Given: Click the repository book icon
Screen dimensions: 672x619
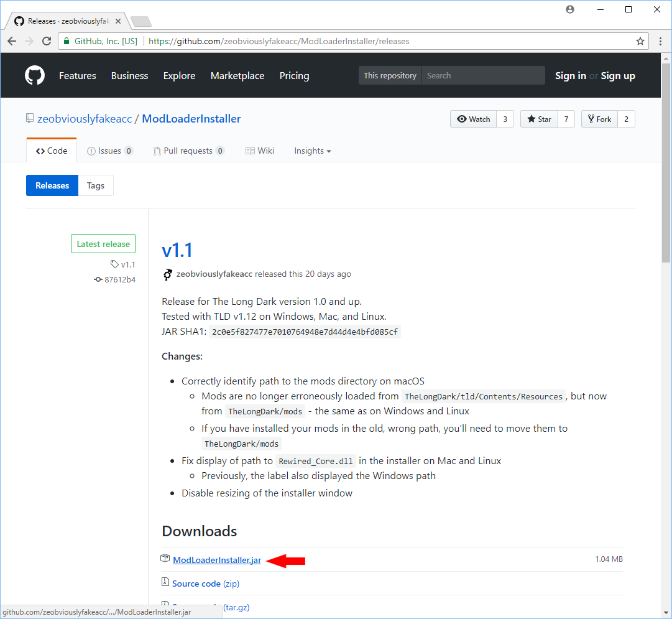Looking at the screenshot, I should click(30, 118).
